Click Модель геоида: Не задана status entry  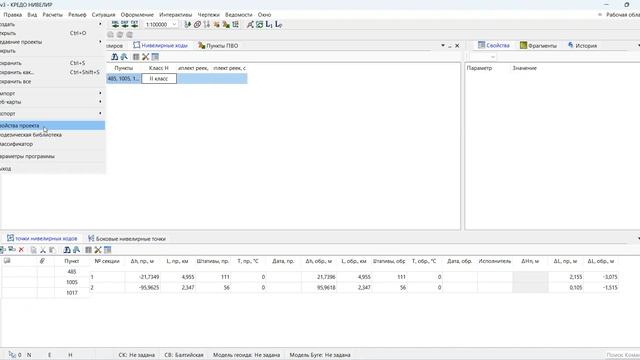(x=247, y=355)
